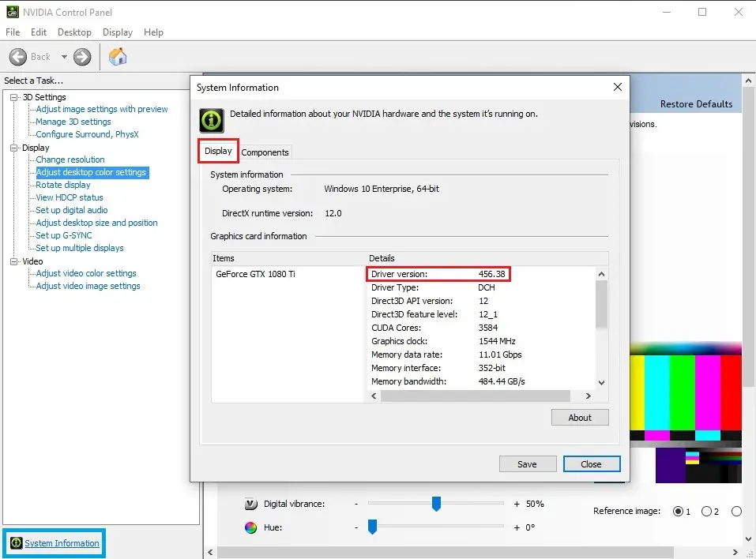
Task: Open the Back history dropdown arrow
Action: coord(64,57)
